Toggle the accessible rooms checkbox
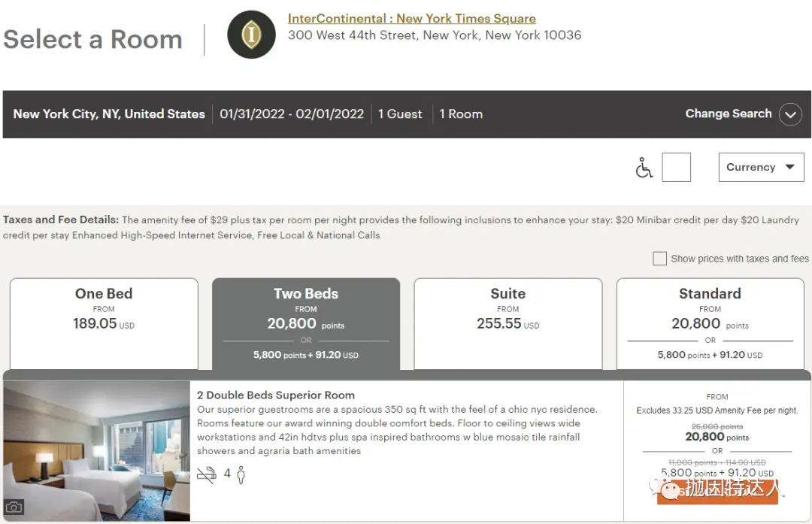Image resolution: width=812 pixels, height=524 pixels. pyautogui.click(x=676, y=167)
